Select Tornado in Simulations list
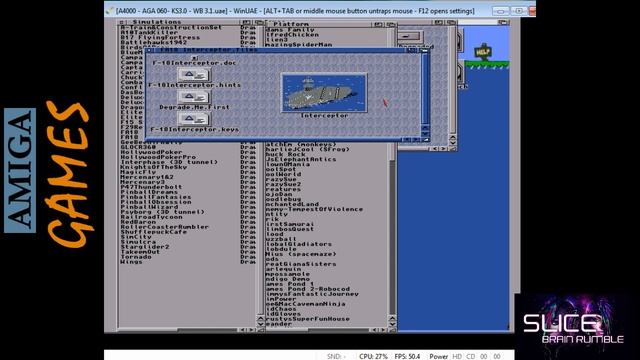 [x=136, y=257]
